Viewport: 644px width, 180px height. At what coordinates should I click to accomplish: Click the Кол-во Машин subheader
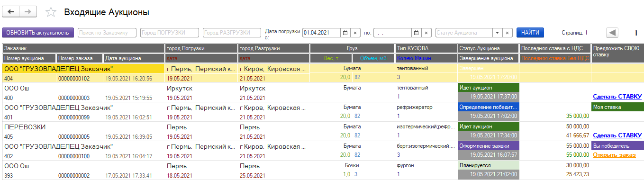tap(426, 58)
